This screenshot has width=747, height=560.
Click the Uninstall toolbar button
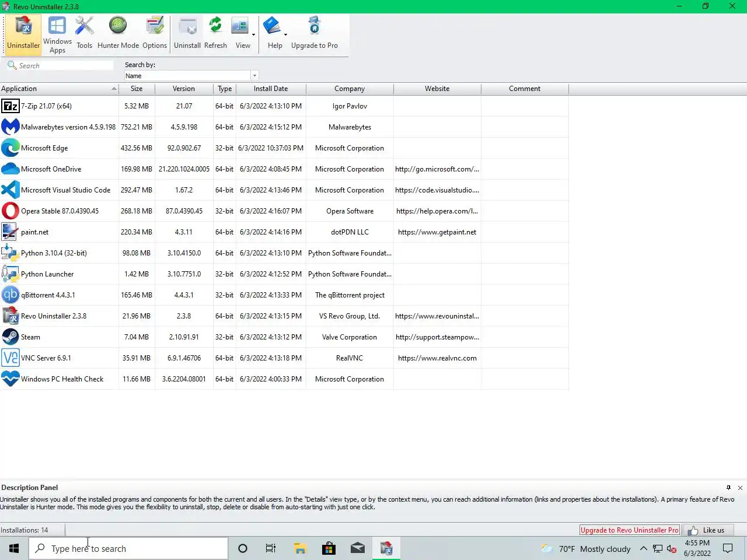click(x=187, y=34)
